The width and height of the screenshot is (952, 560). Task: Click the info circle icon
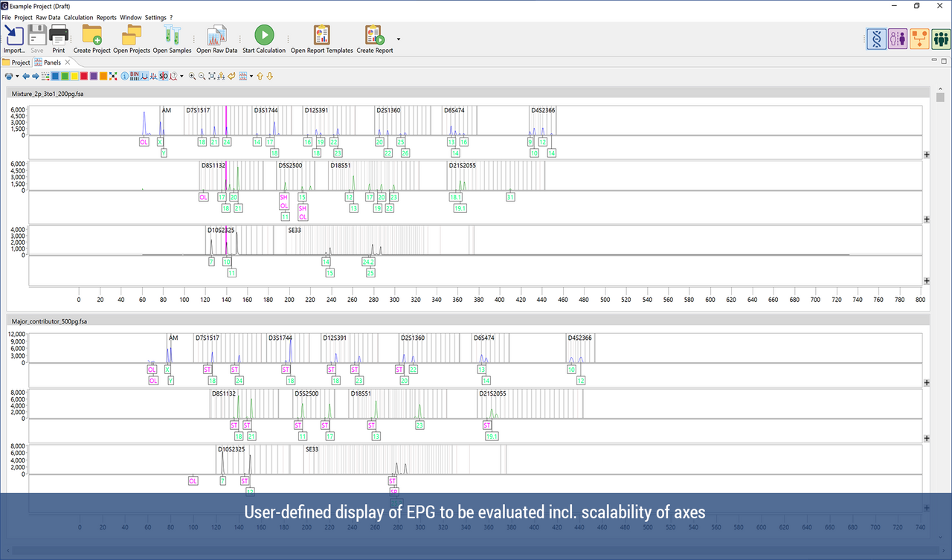(x=124, y=76)
